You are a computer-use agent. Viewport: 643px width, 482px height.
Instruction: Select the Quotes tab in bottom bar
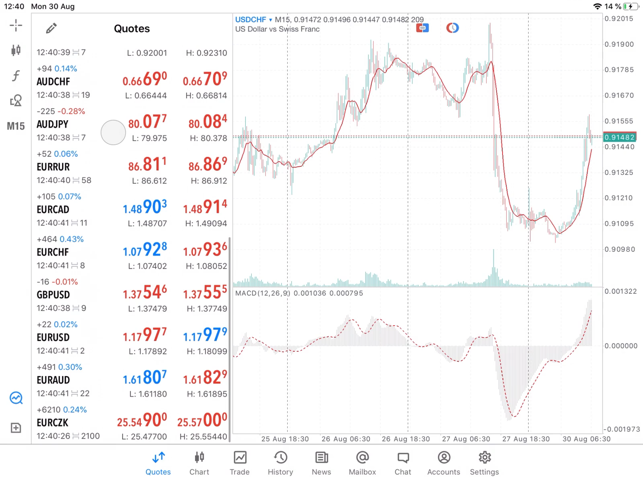pyautogui.click(x=158, y=464)
